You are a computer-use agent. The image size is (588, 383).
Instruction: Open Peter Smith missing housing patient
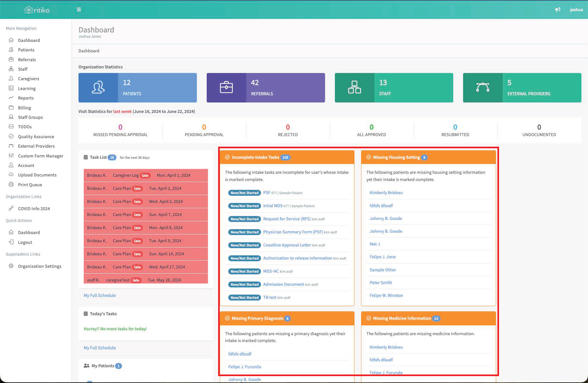click(381, 283)
